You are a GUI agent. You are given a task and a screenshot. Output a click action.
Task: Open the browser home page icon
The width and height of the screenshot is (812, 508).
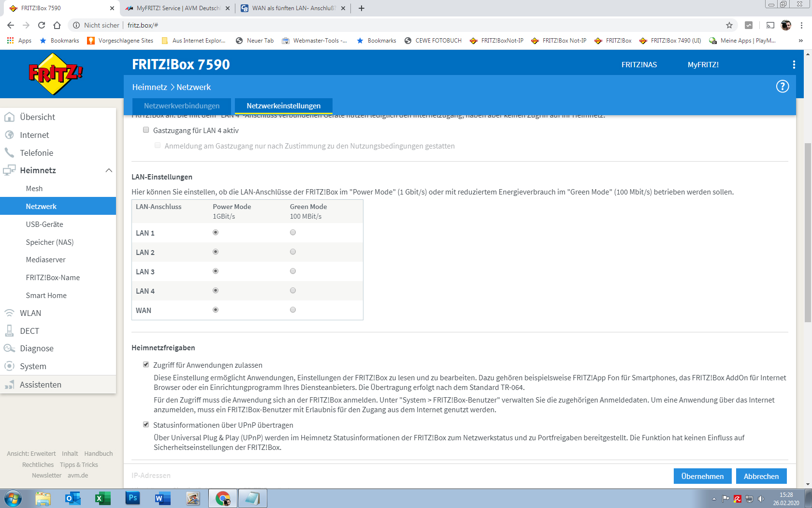point(57,25)
